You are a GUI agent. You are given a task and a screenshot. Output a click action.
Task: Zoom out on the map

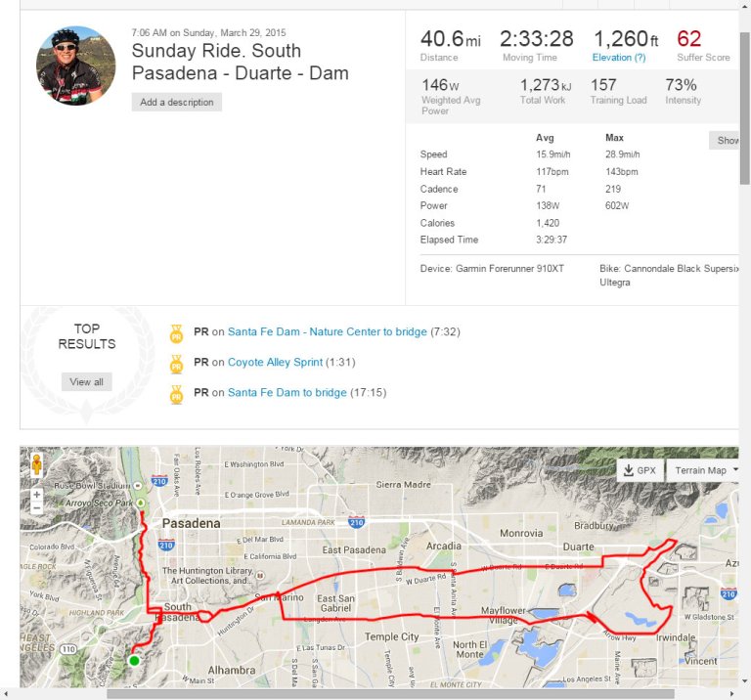pyautogui.click(x=37, y=508)
